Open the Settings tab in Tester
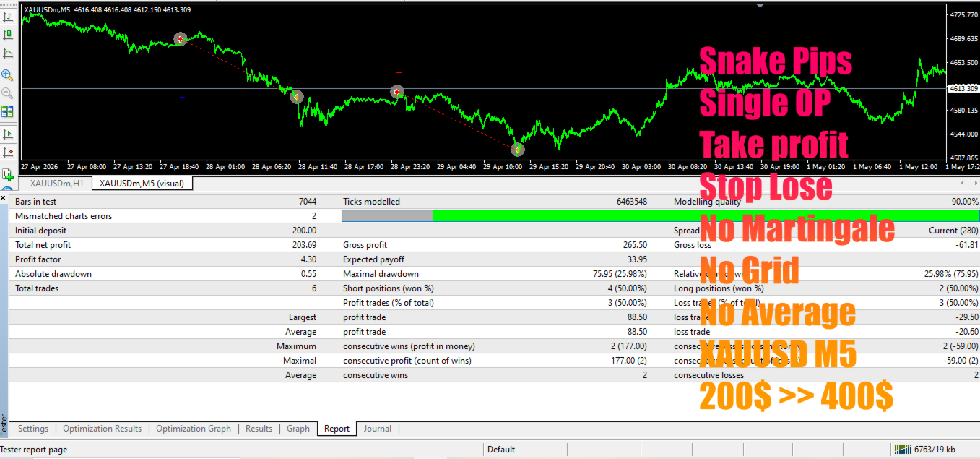Screen dimensions: 980x459 tap(33, 429)
